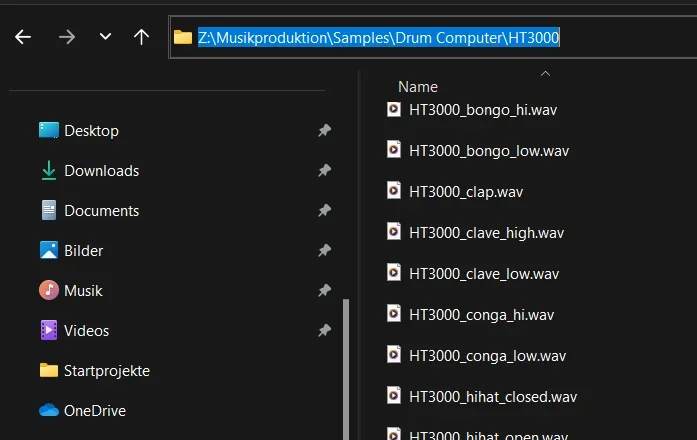This screenshot has height=440, width=697.
Task: Click file icon of HT3000_bongo_low.wav
Action: coord(394,150)
